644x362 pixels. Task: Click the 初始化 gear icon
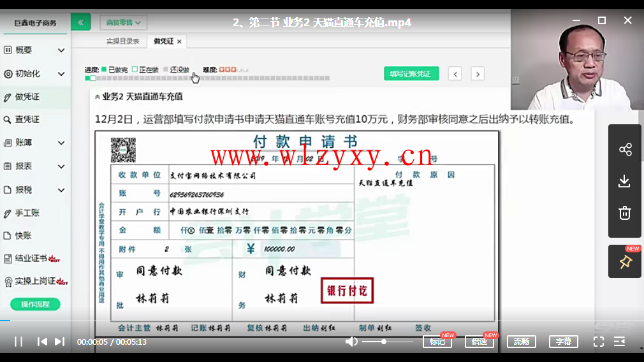[8, 74]
